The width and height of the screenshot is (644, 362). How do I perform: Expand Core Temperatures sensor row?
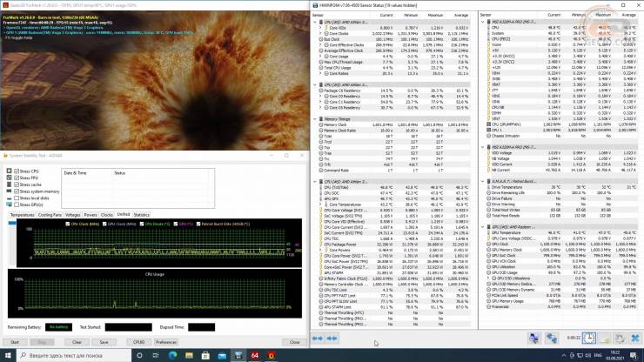(320, 204)
